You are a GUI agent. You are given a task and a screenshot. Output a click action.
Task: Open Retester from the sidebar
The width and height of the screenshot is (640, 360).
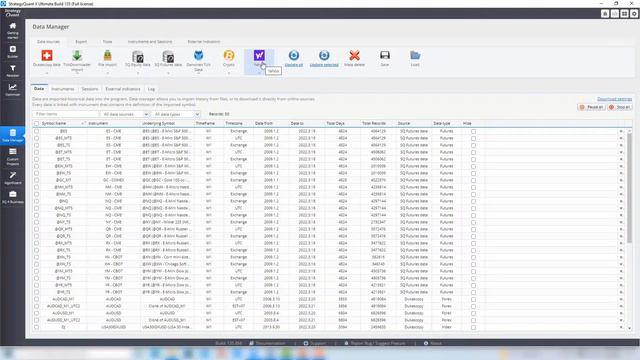pyautogui.click(x=13, y=71)
